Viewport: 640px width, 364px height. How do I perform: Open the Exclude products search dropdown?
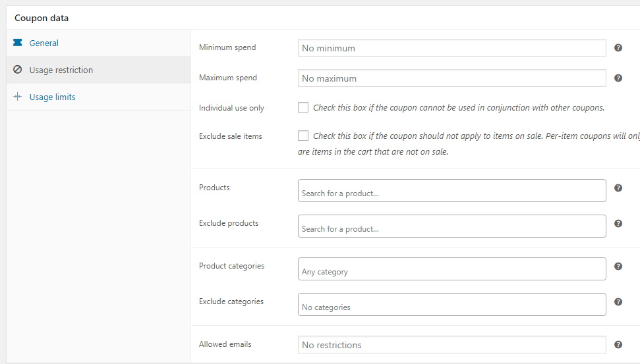[452, 226]
